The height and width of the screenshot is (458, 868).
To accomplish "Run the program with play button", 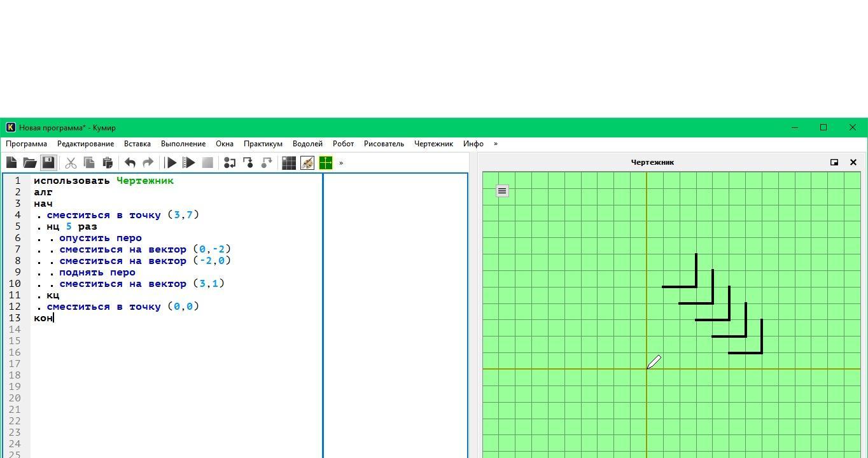I will click(171, 163).
